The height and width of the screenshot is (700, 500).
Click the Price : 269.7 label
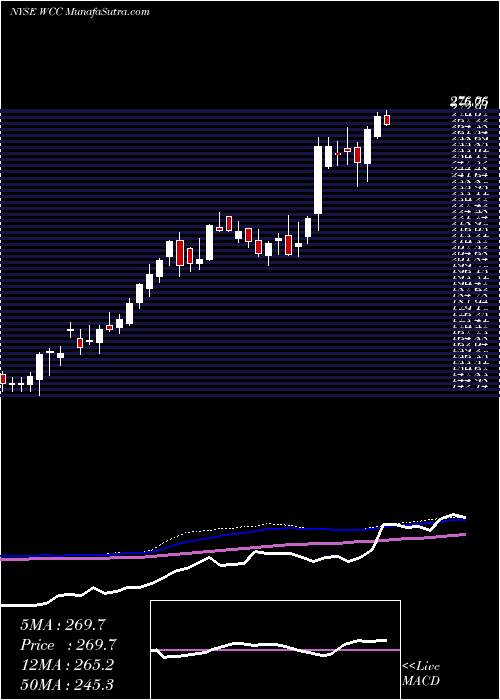point(68,645)
